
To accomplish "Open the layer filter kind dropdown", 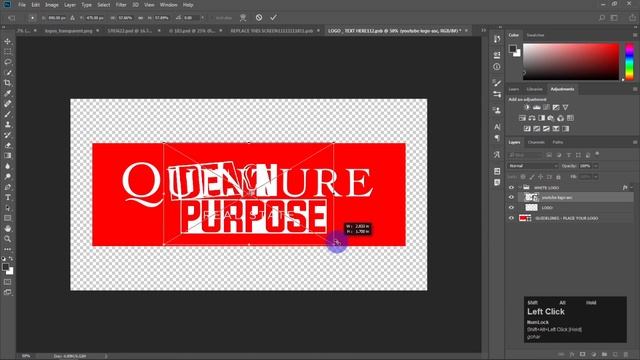I will tap(526, 155).
